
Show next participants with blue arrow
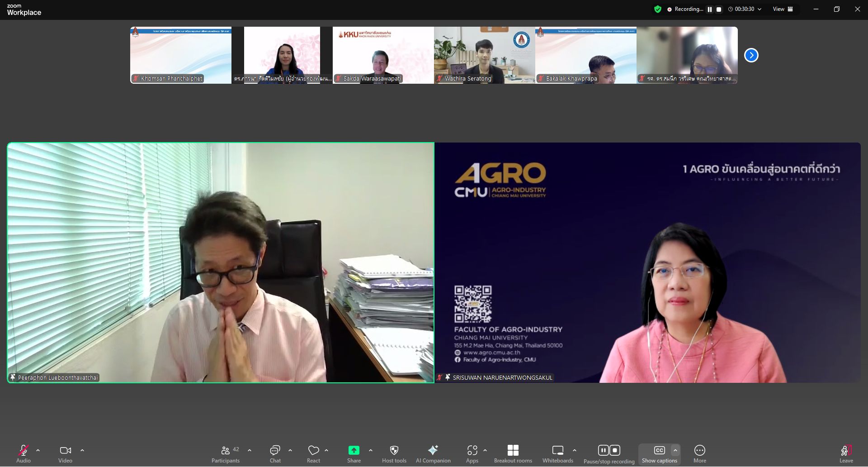click(751, 55)
